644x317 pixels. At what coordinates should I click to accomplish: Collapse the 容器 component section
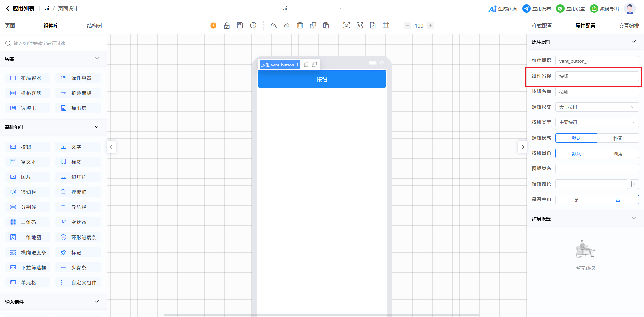97,58
